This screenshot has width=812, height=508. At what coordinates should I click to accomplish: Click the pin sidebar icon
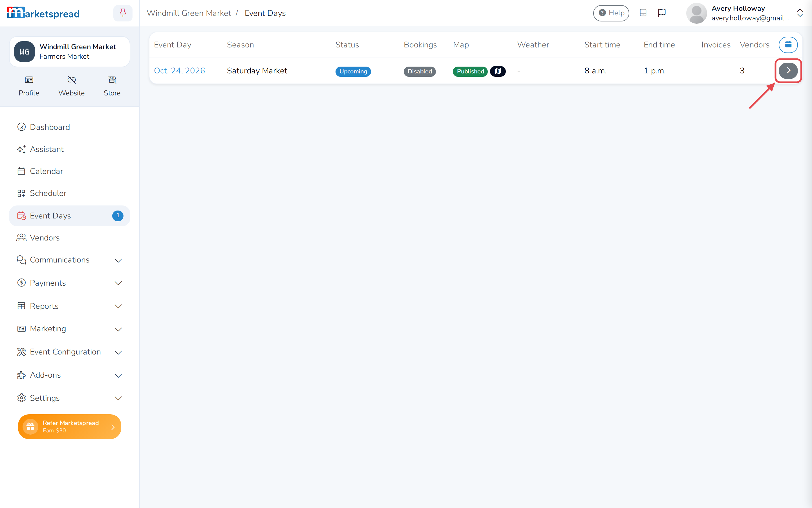coord(123,13)
